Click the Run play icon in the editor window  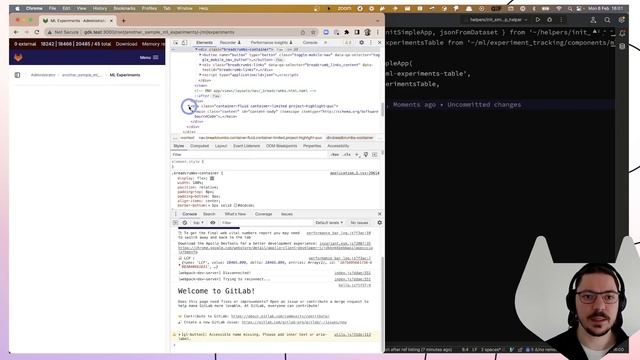pyautogui.click(x=538, y=20)
